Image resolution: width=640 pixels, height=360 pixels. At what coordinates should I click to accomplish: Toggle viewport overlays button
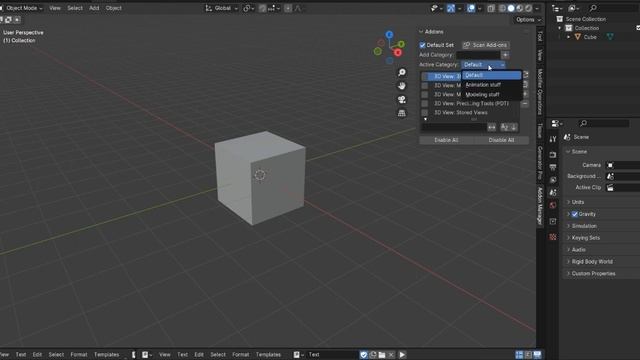pos(471,8)
